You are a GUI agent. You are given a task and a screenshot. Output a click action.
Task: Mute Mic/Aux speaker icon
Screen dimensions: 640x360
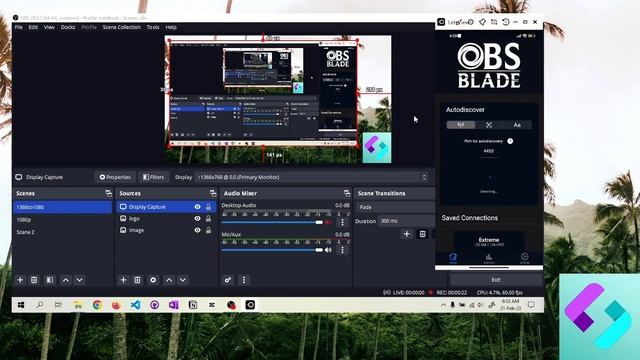click(x=328, y=250)
